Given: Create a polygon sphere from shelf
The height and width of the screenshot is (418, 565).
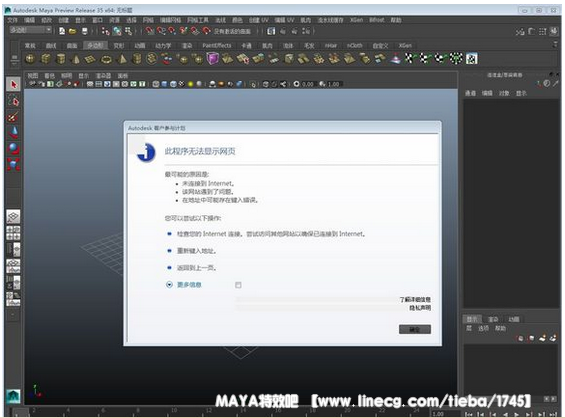Looking at the screenshot, I should (x=30, y=58).
